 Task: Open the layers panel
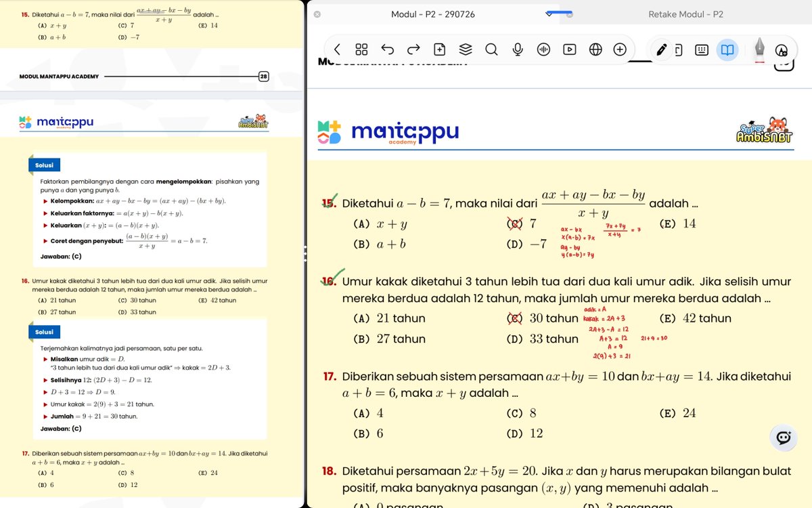466,49
